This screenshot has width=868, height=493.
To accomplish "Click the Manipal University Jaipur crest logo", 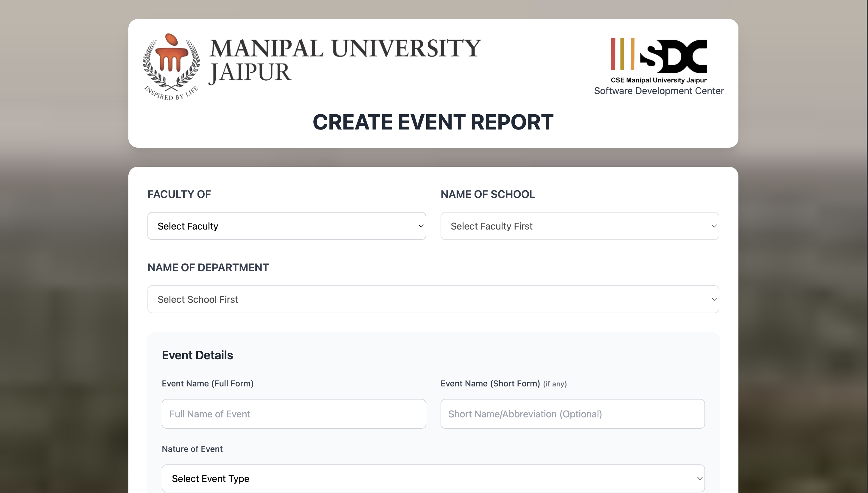I will [x=170, y=66].
